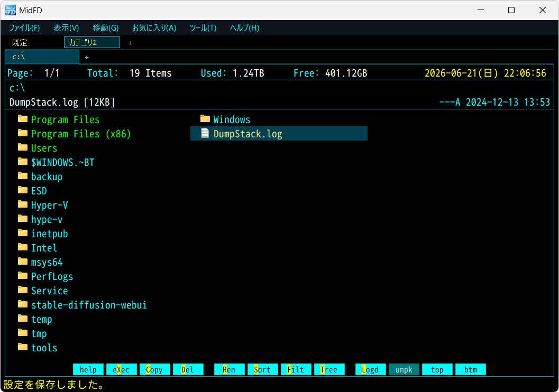The height and width of the screenshot is (392, 559).
Task: Select the DumpStack.log file name
Action: (x=248, y=134)
